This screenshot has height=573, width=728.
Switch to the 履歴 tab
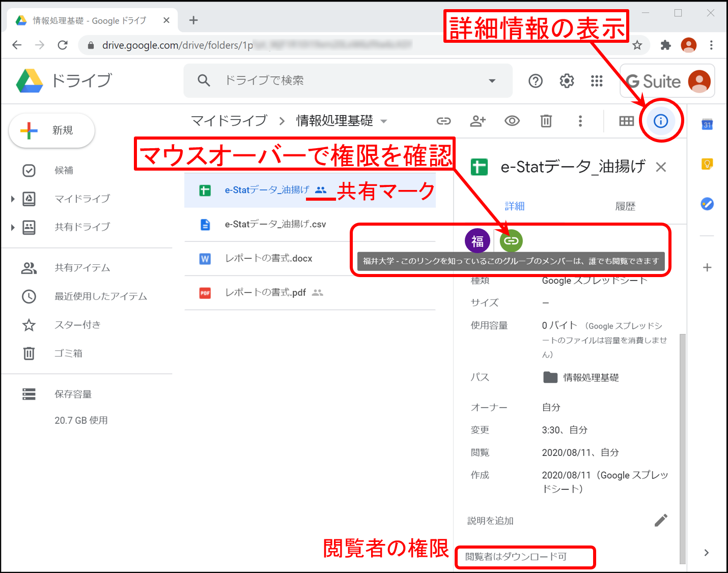[625, 206]
